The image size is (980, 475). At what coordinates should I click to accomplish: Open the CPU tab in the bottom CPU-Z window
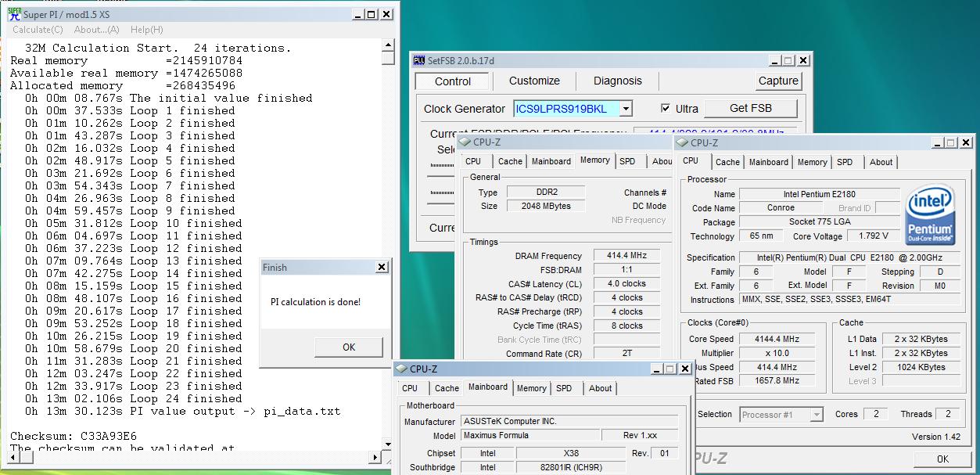410,388
